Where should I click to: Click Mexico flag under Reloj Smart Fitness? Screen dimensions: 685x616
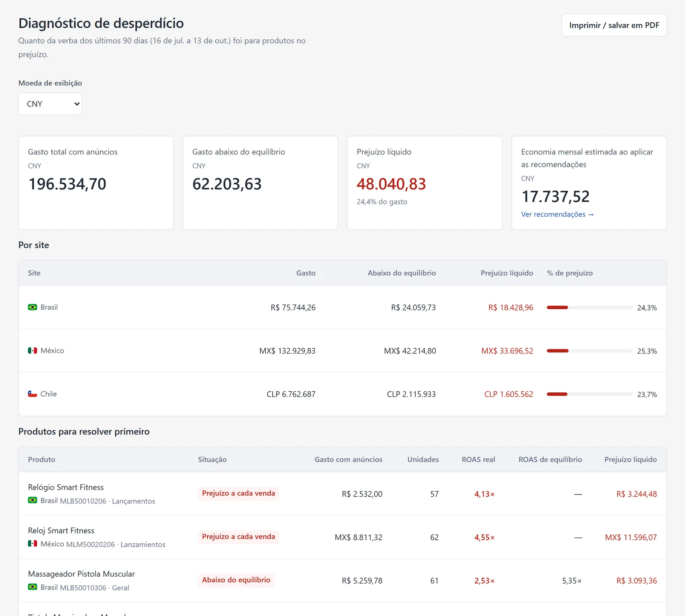click(x=33, y=543)
